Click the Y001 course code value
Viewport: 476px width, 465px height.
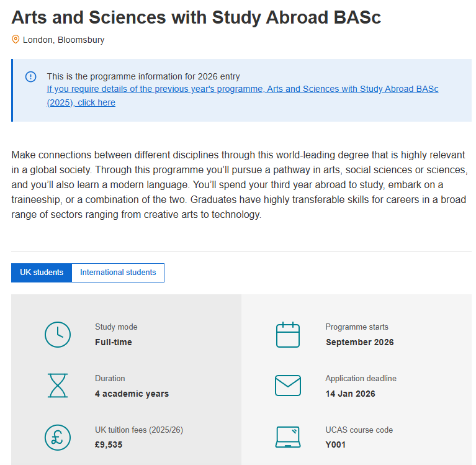(x=336, y=445)
